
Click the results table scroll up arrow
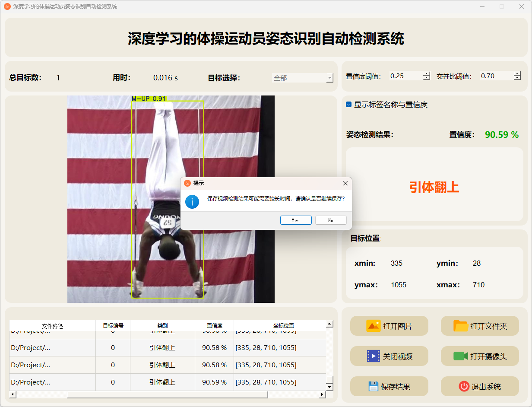[x=329, y=324]
